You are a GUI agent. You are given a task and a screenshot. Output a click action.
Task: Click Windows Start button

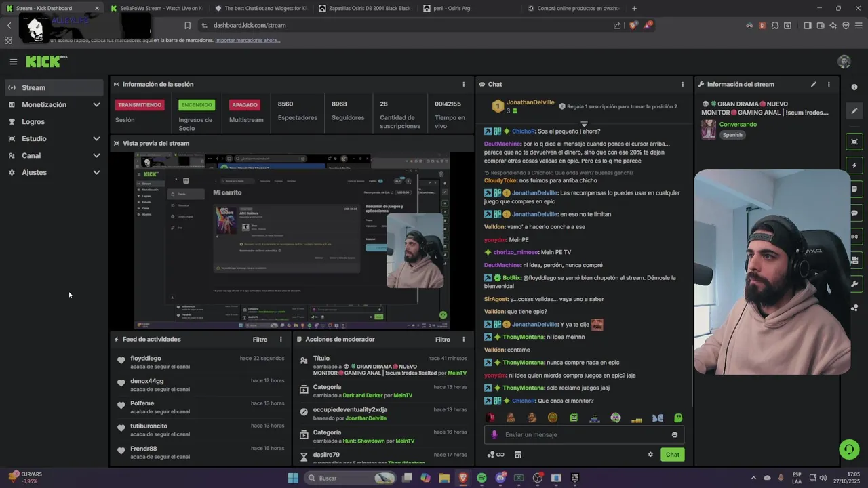click(x=293, y=478)
